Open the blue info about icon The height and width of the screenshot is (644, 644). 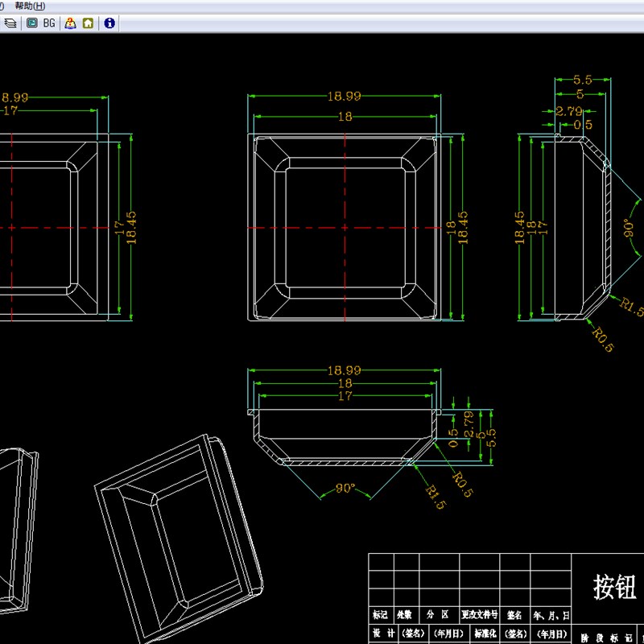click(x=109, y=23)
